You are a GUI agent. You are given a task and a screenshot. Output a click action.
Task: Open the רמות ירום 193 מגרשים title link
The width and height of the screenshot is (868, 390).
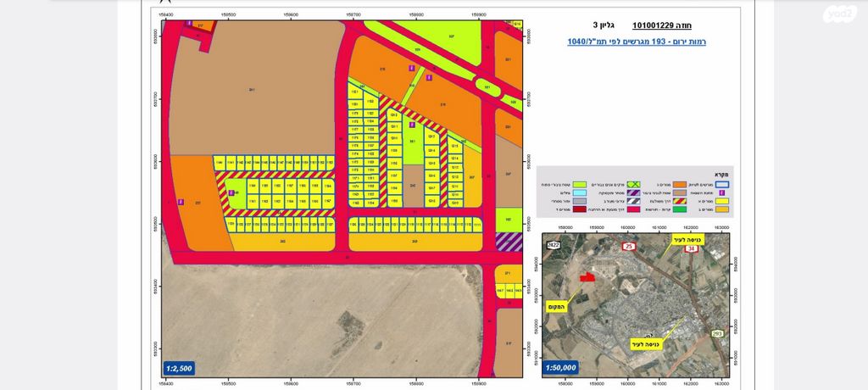point(637,41)
